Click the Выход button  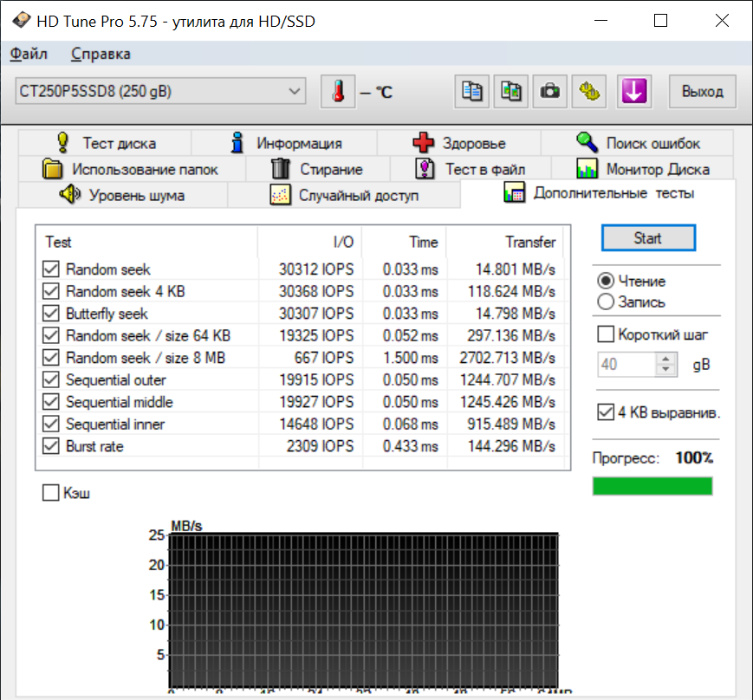point(702,92)
